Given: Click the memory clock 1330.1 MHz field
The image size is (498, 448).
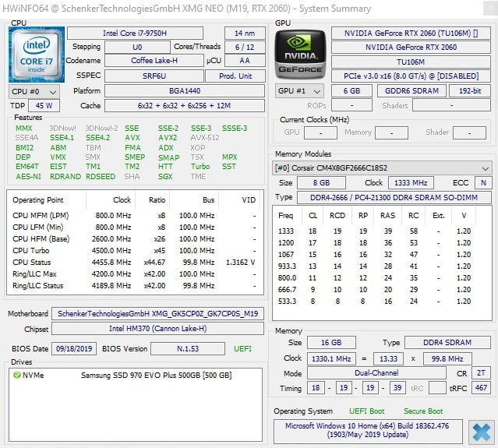Looking at the screenshot, I should [331, 358].
